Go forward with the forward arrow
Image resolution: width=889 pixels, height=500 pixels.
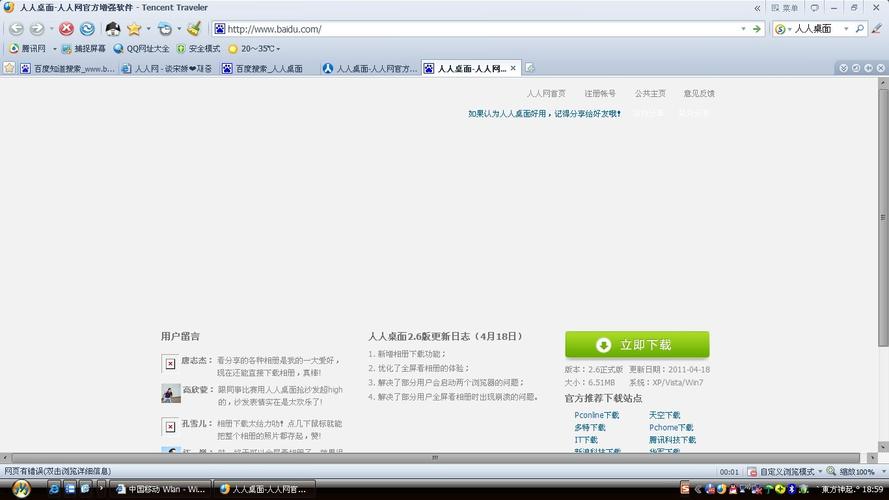pos(37,28)
